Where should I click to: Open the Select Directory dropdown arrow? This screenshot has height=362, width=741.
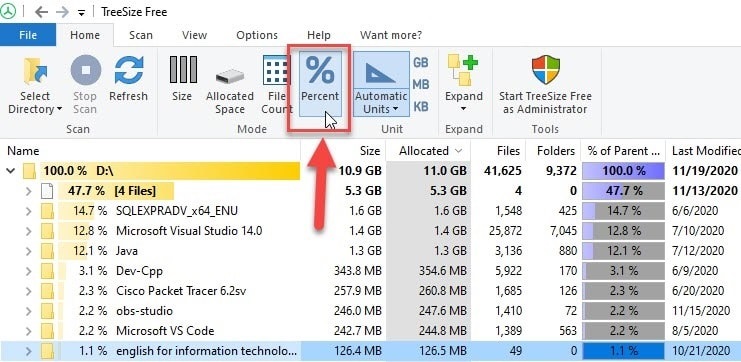tap(59, 109)
